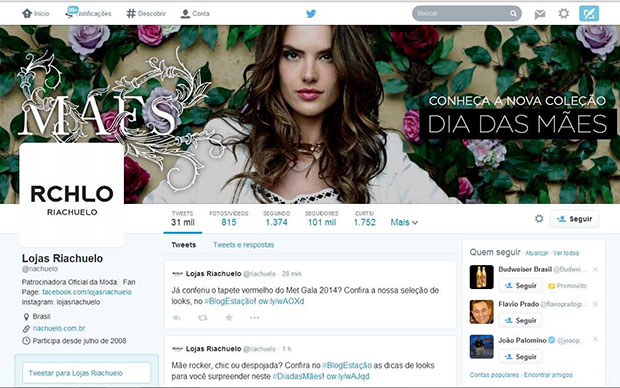Open riachuelo.com.br website link

pyautogui.click(x=59, y=328)
